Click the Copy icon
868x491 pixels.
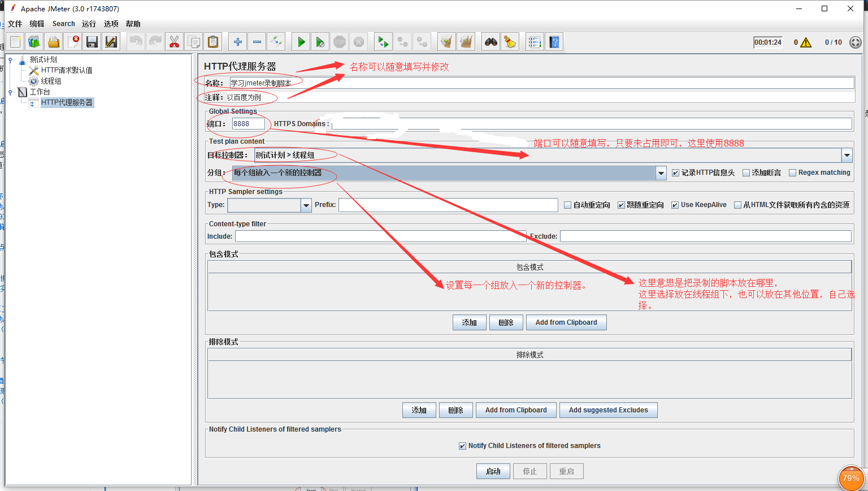coord(193,42)
